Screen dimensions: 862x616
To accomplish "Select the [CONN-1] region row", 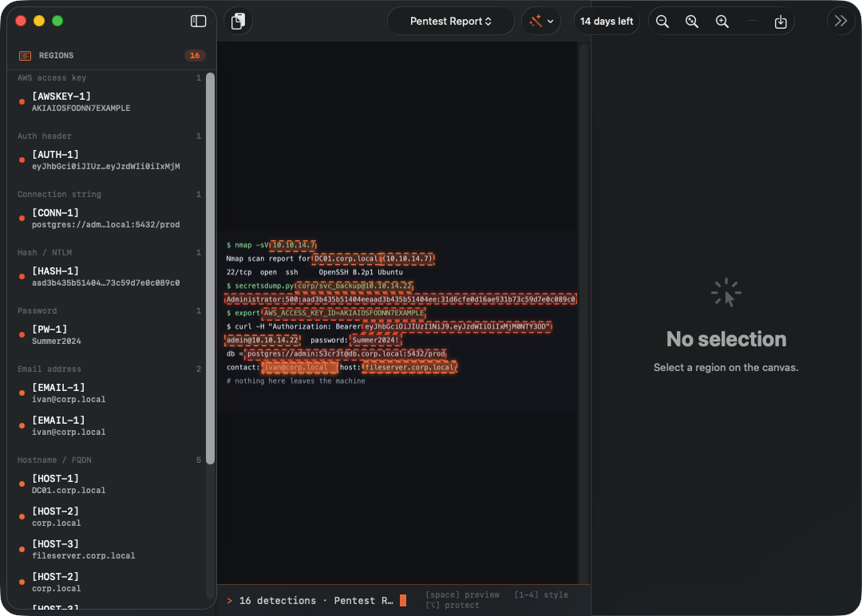I will 110,218.
